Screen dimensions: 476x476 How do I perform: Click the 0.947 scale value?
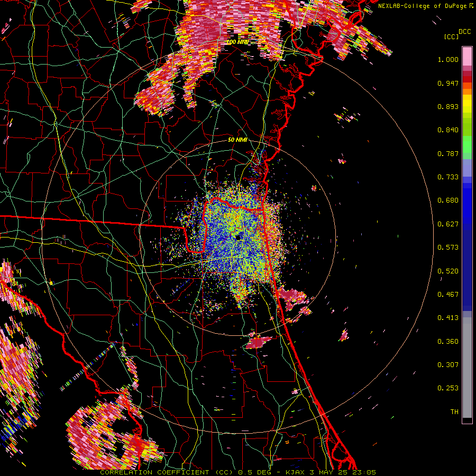pos(448,83)
